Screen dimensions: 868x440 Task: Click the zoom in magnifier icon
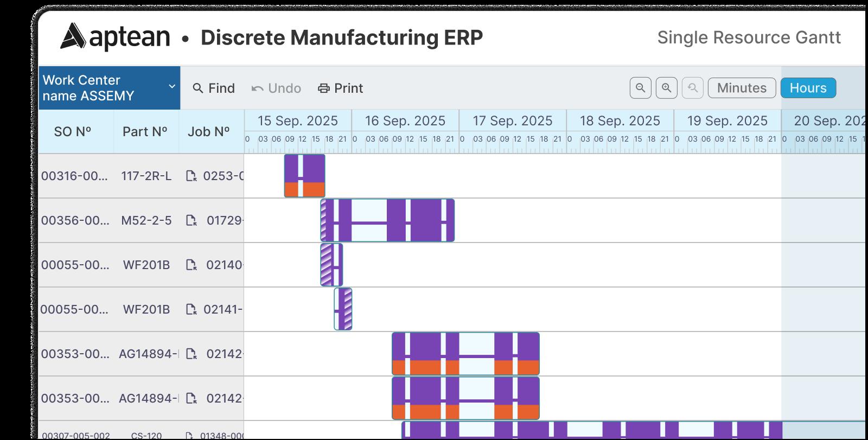click(667, 88)
